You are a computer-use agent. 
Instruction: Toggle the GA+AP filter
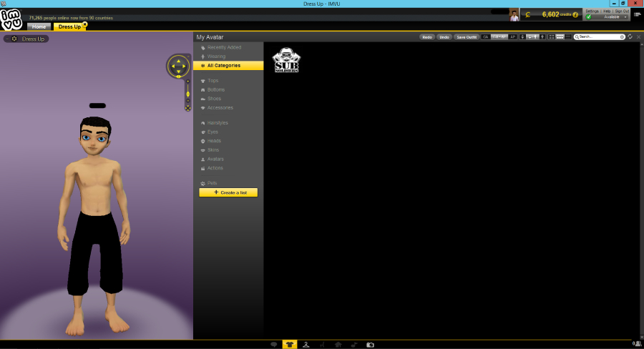point(499,37)
